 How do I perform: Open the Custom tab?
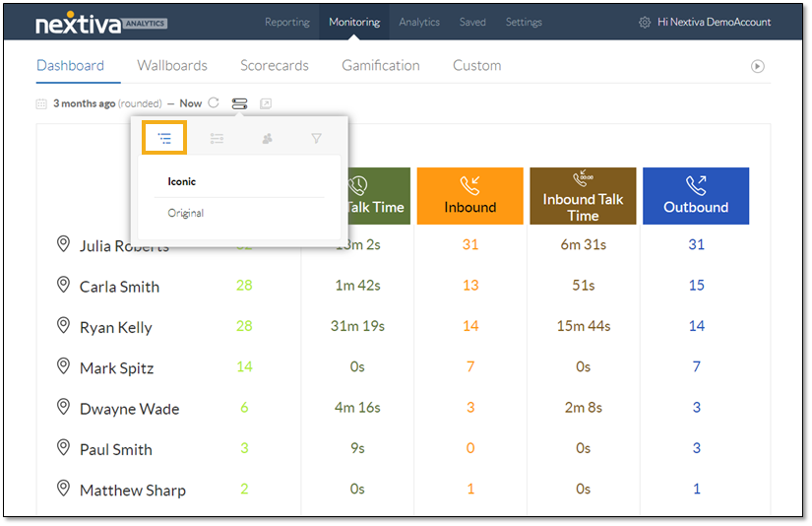[x=477, y=66]
